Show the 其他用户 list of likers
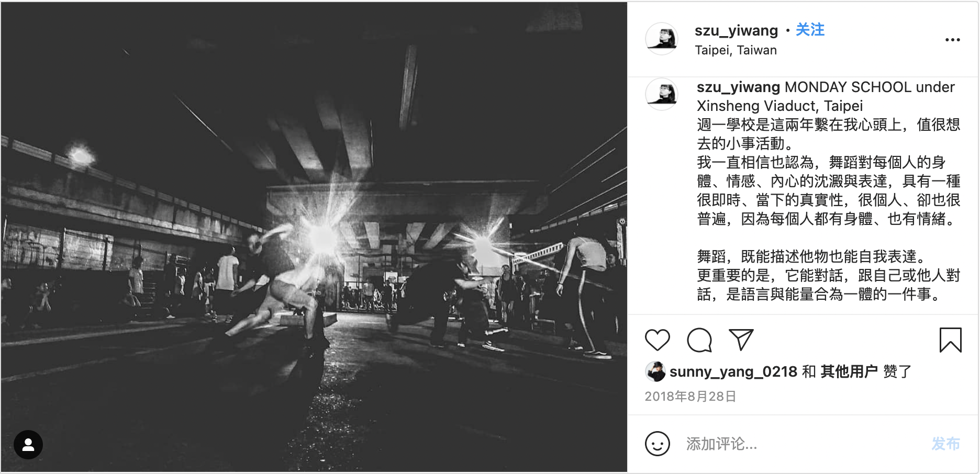Screen dimensions: 980x474 pos(849,371)
